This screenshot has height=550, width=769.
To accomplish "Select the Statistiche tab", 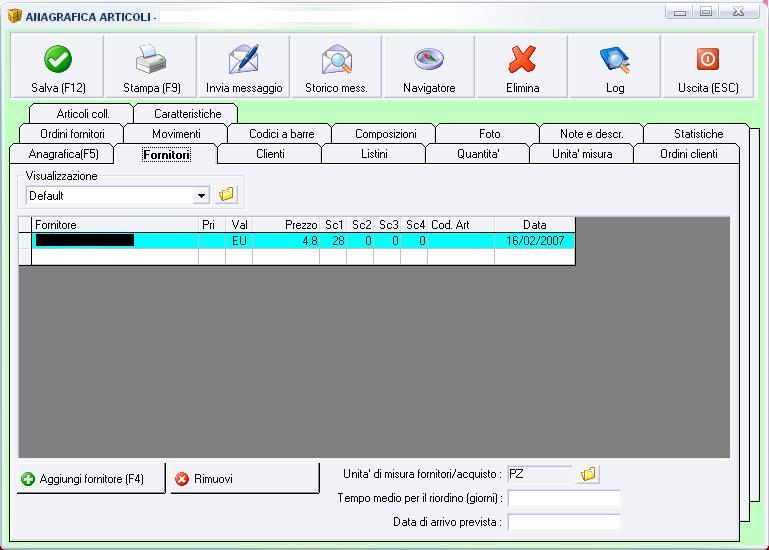I will 698,134.
